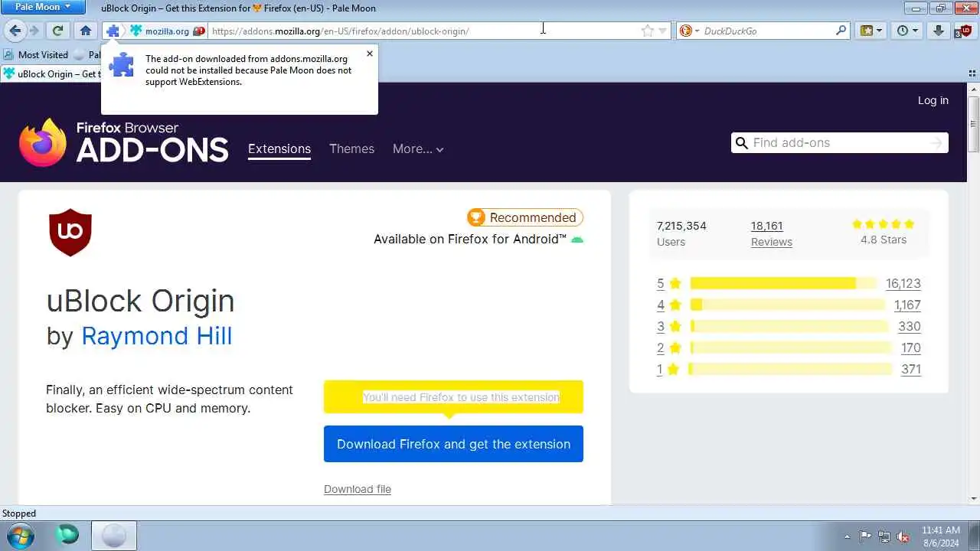Click the Recommended badge
Viewport: 980px width, 551px height.
tap(525, 217)
